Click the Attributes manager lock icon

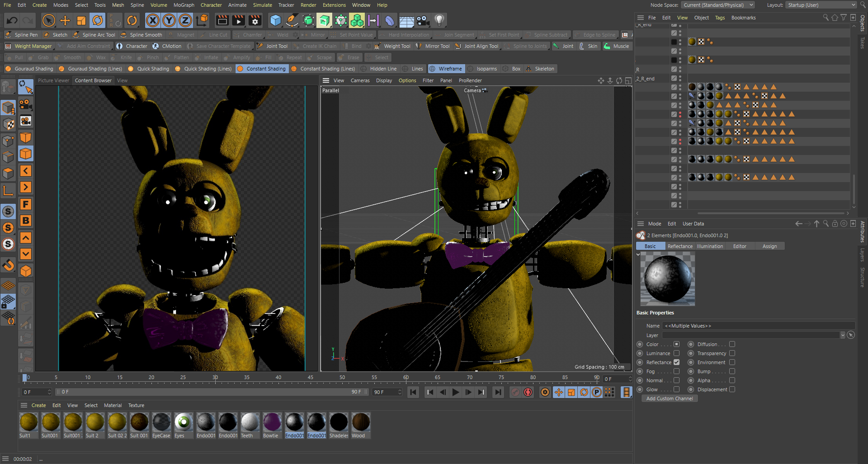[835, 224]
